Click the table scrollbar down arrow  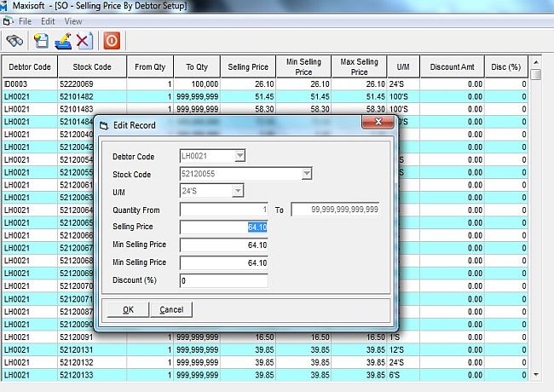pos(536,374)
